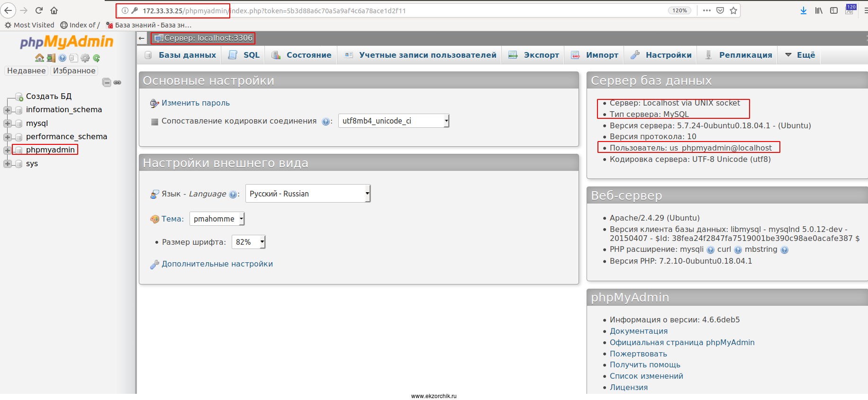Click the 120% zoom level indicator
This screenshot has height=400, width=868.
680,10
